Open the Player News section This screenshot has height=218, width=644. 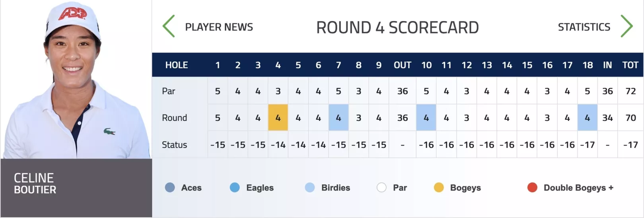click(219, 27)
